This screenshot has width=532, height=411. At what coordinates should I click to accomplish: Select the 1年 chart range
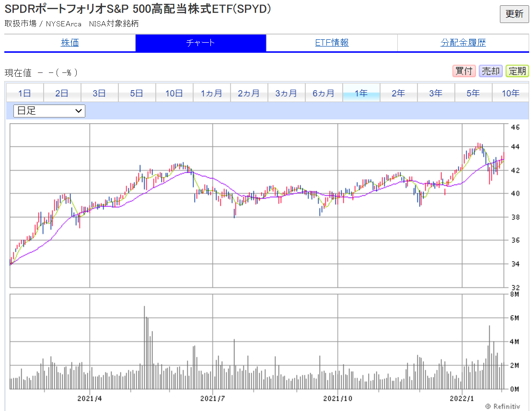tap(361, 93)
